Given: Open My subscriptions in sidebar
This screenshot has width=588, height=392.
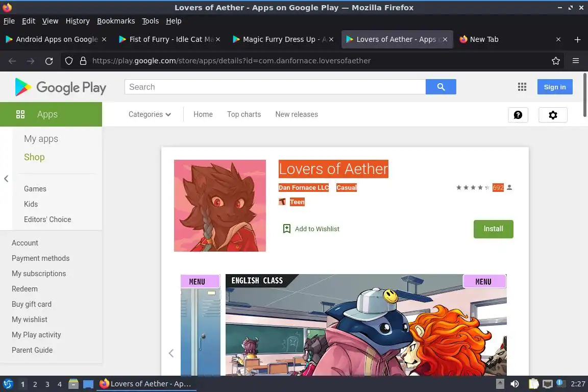Looking at the screenshot, I should pos(39,274).
